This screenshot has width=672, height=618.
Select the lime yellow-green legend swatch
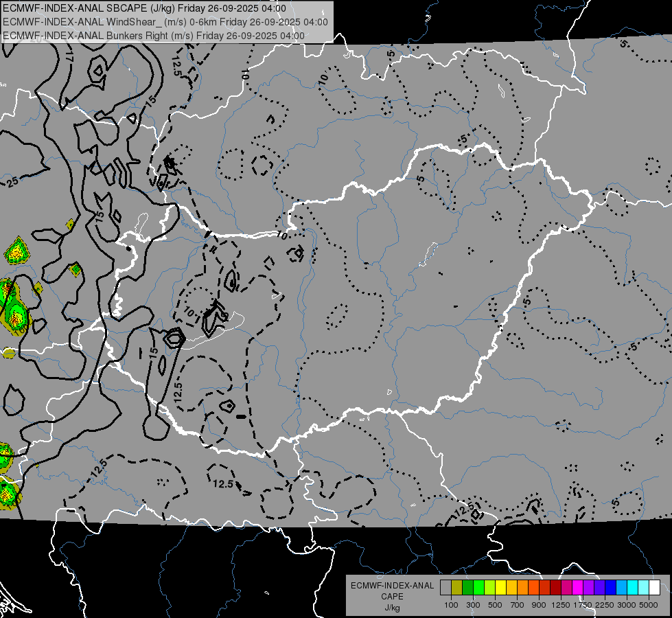tap(489, 588)
